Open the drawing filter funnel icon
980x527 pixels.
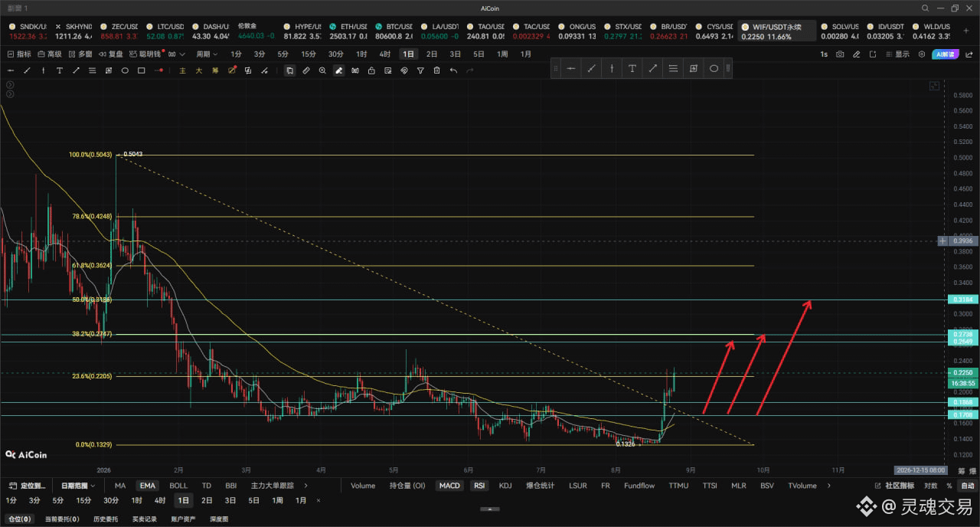pos(420,70)
